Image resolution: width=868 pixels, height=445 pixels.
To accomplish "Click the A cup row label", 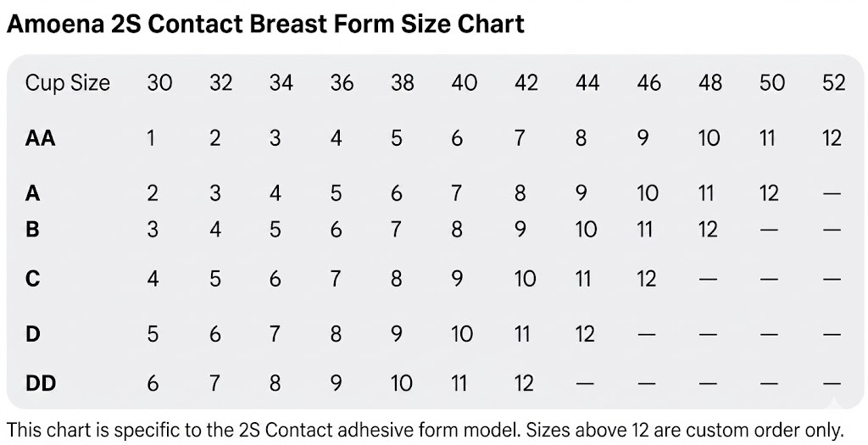I will coord(33,193).
